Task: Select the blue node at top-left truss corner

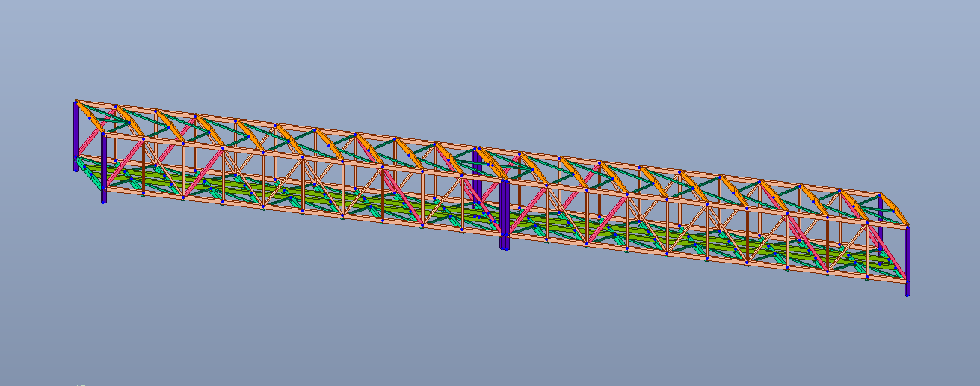Action: pos(76,100)
